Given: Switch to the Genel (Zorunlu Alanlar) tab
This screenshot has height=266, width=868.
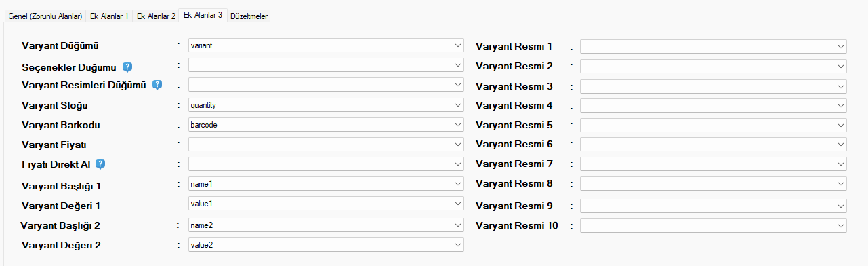Looking at the screenshot, I should click(45, 16).
